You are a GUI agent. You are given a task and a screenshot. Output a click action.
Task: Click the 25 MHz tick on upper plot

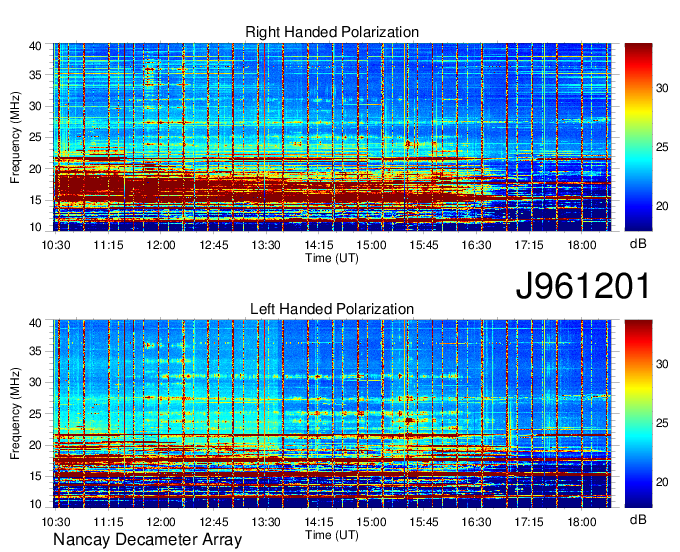35,138
